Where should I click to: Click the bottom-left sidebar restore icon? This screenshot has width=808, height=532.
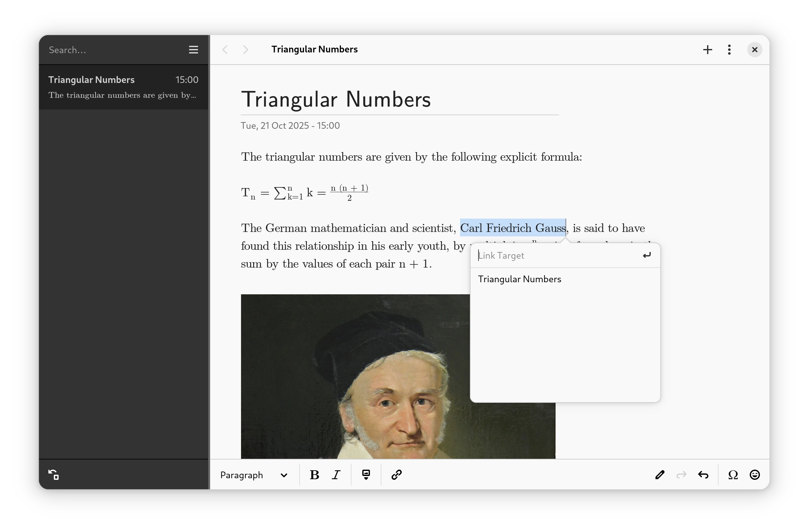(x=53, y=474)
